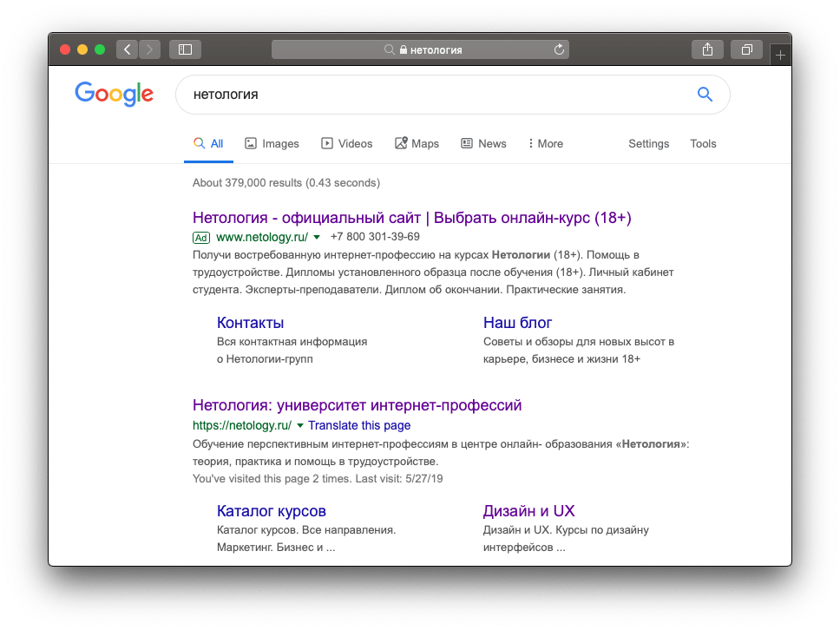
Task: Click the Share icon in Safari's toolbar
Action: coord(707,49)
